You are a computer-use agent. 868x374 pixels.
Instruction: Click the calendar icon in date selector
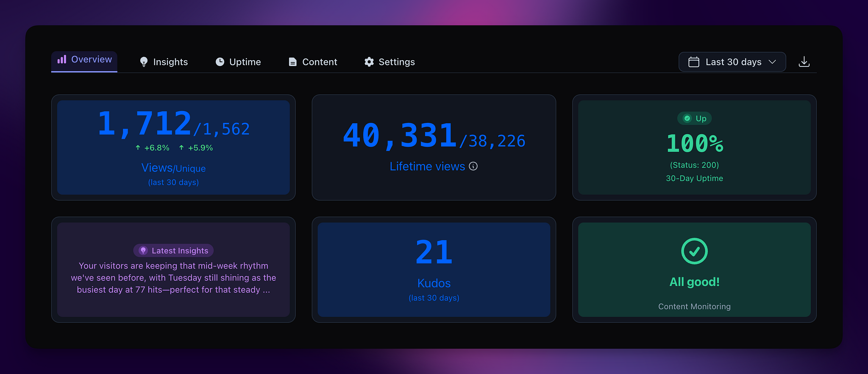[x=694, y=62]
